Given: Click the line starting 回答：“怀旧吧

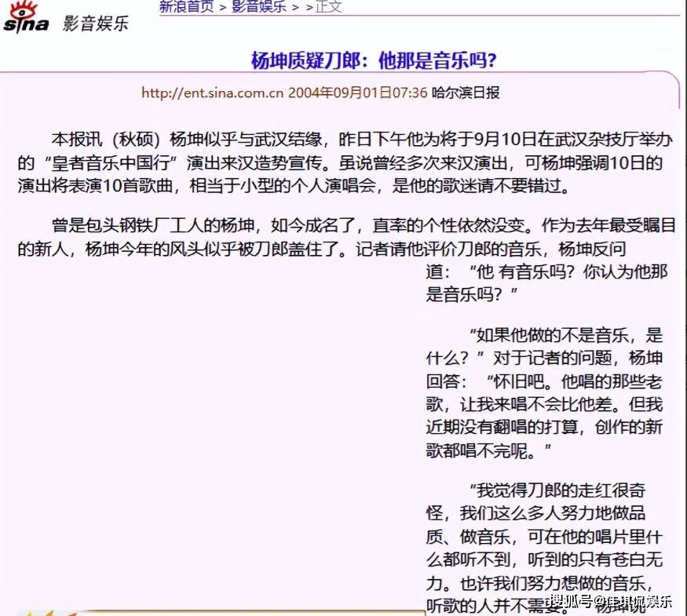Looking at the screenshot, I should coord(544,381).
